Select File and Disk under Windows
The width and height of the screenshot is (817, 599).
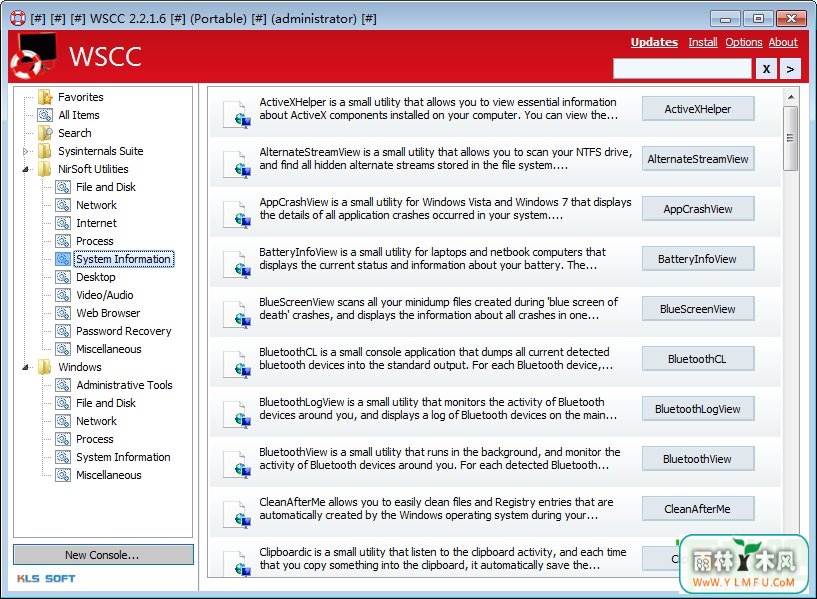[106, 403]
